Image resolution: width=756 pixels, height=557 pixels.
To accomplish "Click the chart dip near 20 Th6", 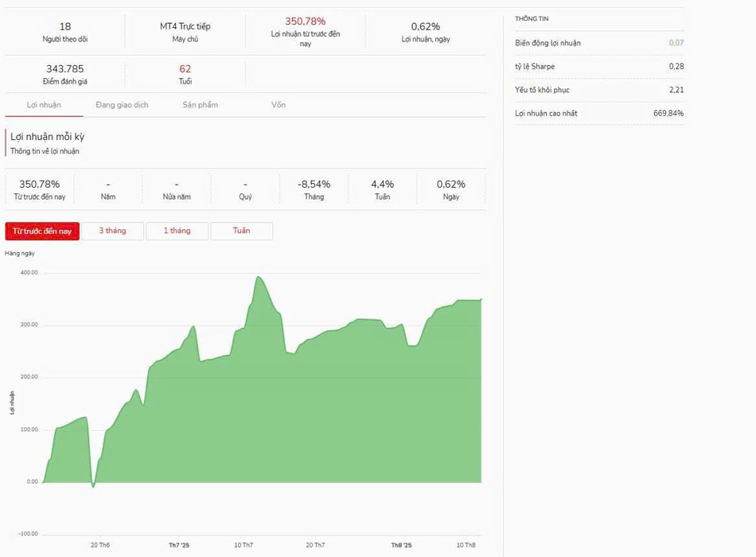I will click(93, 485).
